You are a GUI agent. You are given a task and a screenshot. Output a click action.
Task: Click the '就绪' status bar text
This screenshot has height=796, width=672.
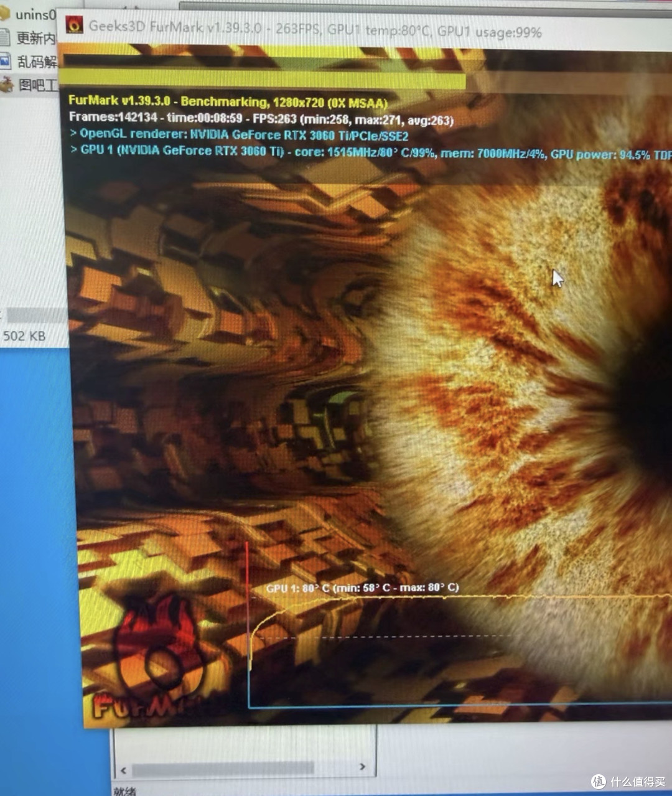tap(125, 791)
